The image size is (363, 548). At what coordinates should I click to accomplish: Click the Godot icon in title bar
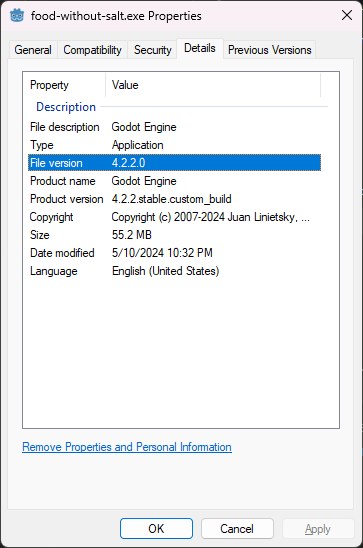(x=17, y=16)
